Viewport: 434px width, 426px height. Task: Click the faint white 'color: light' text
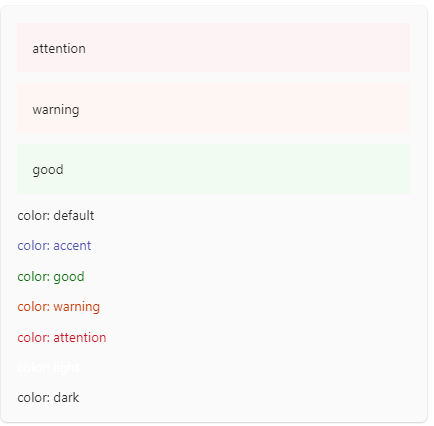pos(49,368)
